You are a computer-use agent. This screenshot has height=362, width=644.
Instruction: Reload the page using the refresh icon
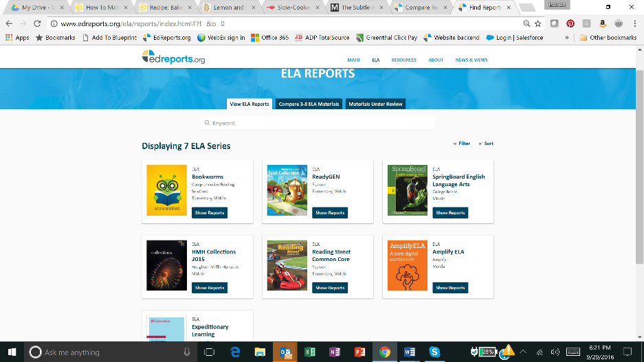(37, 23)
